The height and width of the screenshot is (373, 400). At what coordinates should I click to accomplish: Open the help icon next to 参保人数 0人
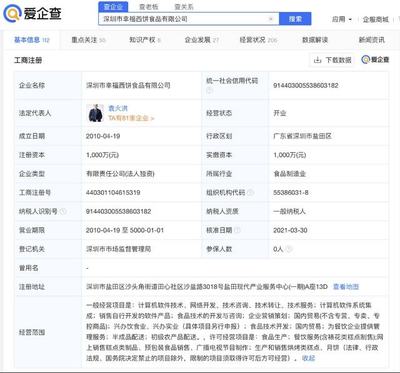tap(289, 249)
